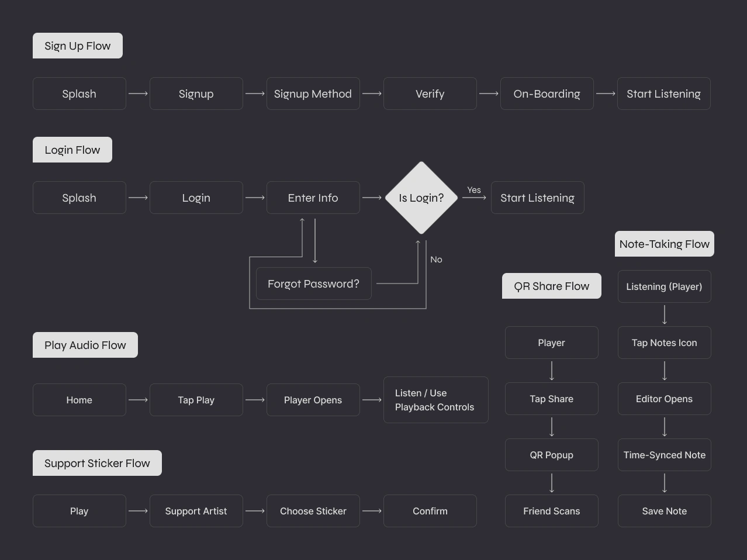The image size is (747, 560).
Task: Click the Player Opens node
Action: pos(313,400)
